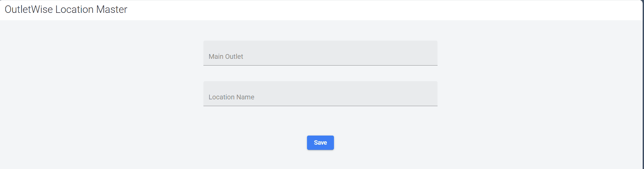Click the white header bar with page title
This screenshot has width=644, height=169.
337,10
